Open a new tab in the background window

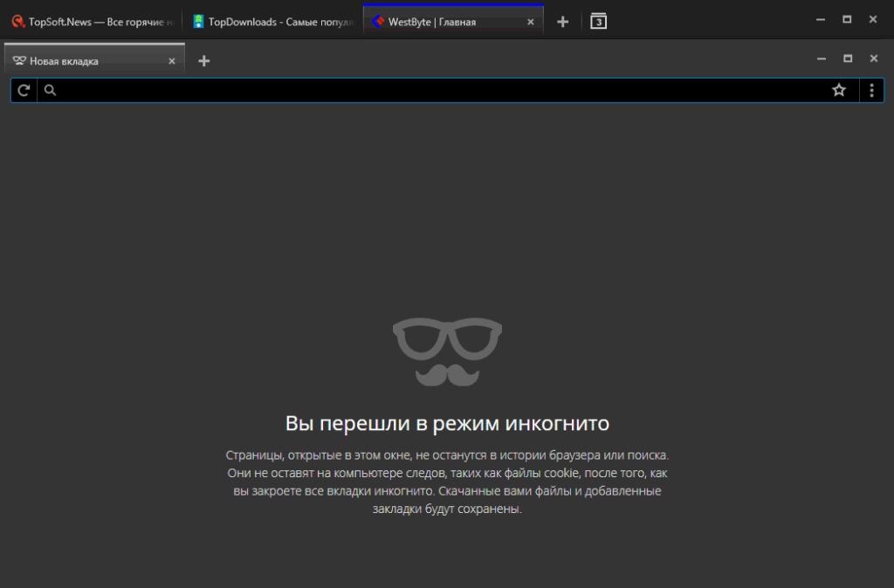pyautogui.click(x=563, y=22)
